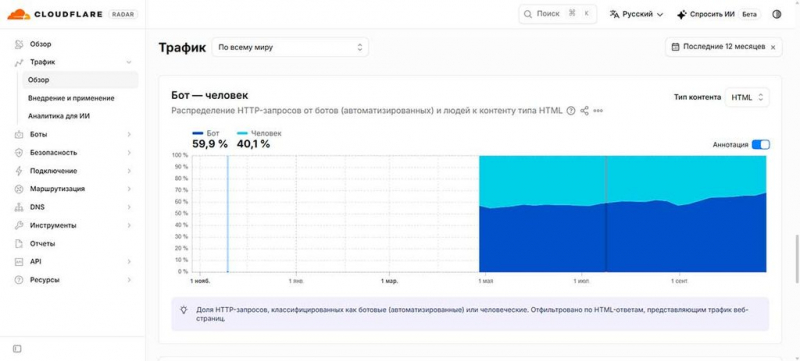Click the dark annotation marker in July

pos(606,214)
